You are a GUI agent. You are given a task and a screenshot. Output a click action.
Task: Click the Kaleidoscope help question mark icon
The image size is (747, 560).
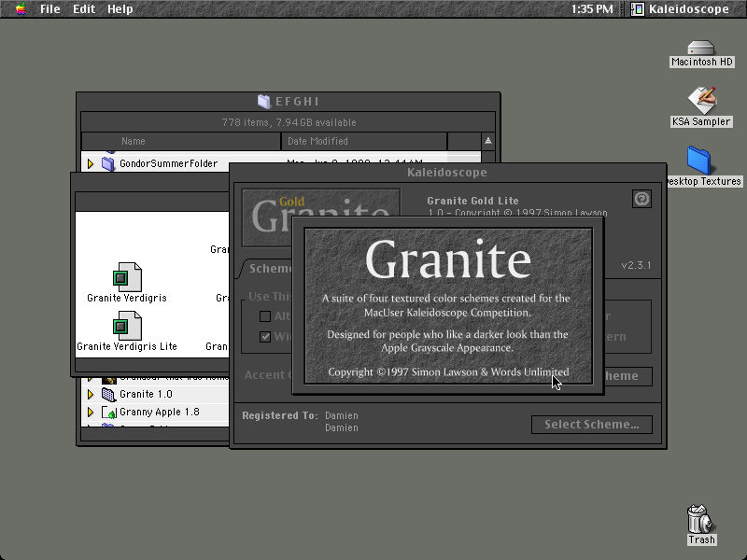tap(641, 199)
